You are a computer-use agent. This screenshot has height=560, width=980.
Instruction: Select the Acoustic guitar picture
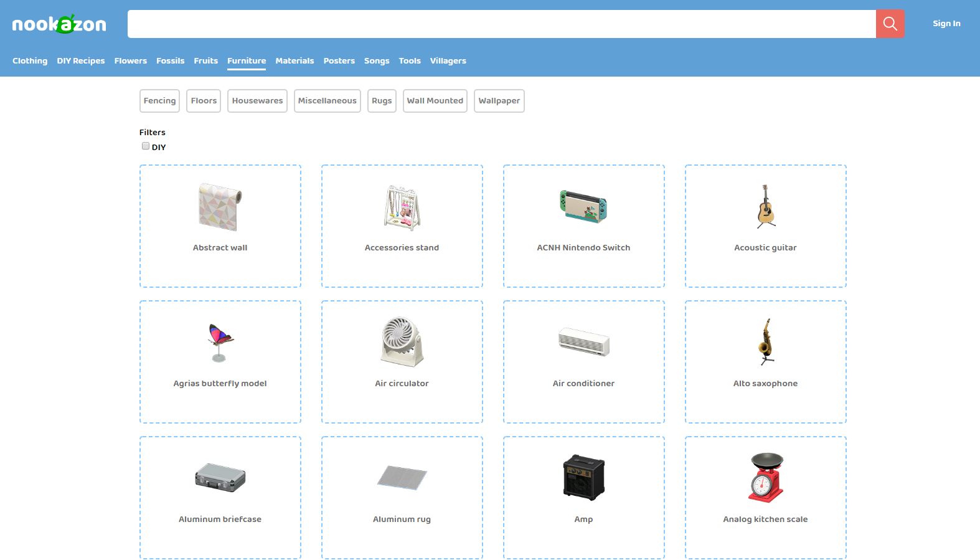click(766, 207)
